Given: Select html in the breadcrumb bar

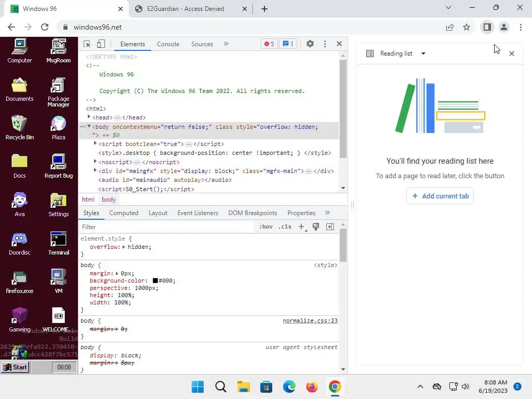Looking at the screenshot, I should coord(88,199).
